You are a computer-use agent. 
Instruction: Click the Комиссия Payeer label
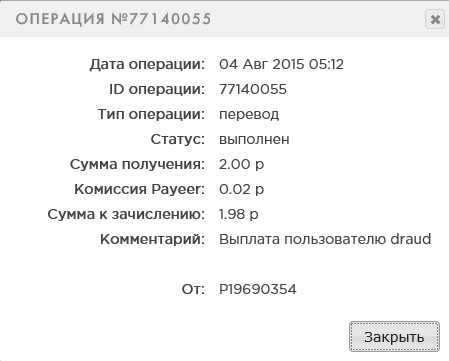(139, 190)
